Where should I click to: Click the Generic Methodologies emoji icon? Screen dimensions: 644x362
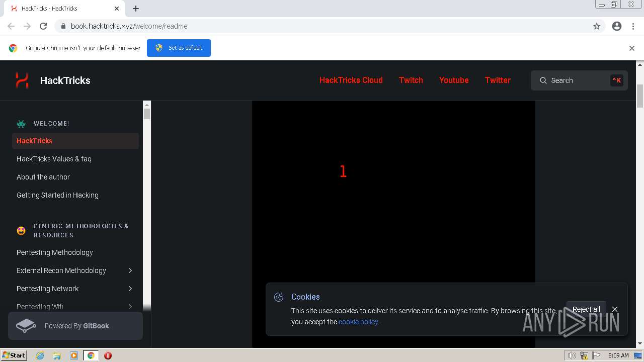click(21, 230)
